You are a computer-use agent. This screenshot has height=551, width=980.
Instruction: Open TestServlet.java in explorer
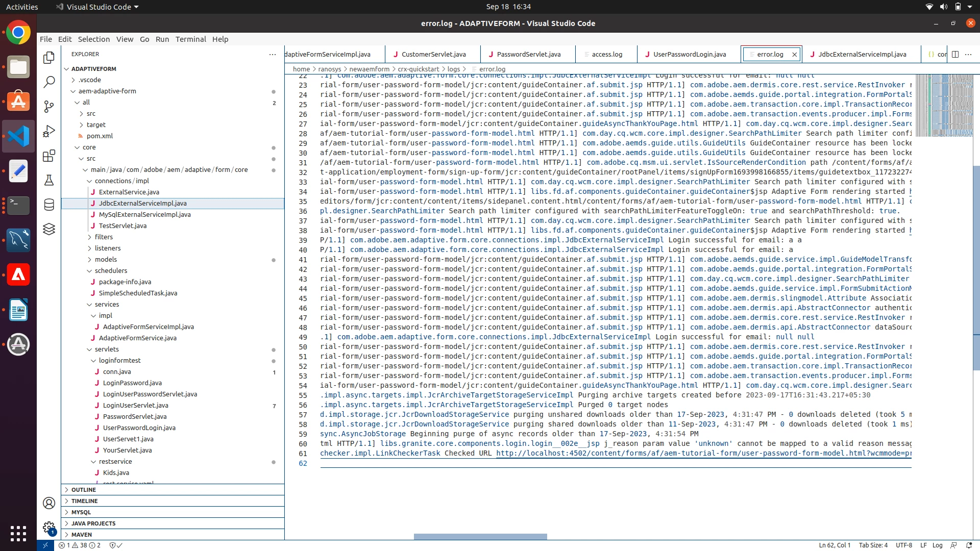click(x=122, y=226)
